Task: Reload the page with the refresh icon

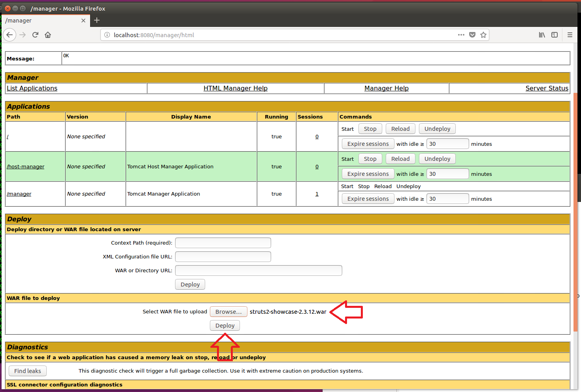Action: pyautogui.click(x=35, y=35)
